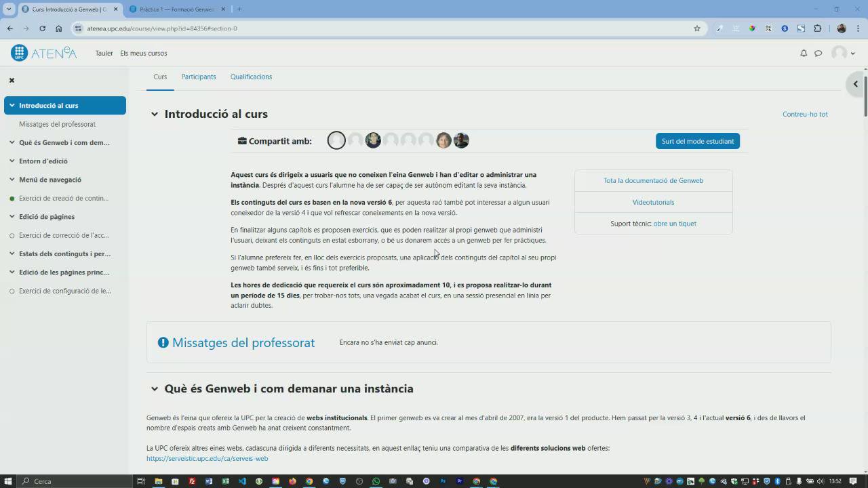868x488 pixels.
Task: Open the user account menu arrow
Action: point(852,54)
